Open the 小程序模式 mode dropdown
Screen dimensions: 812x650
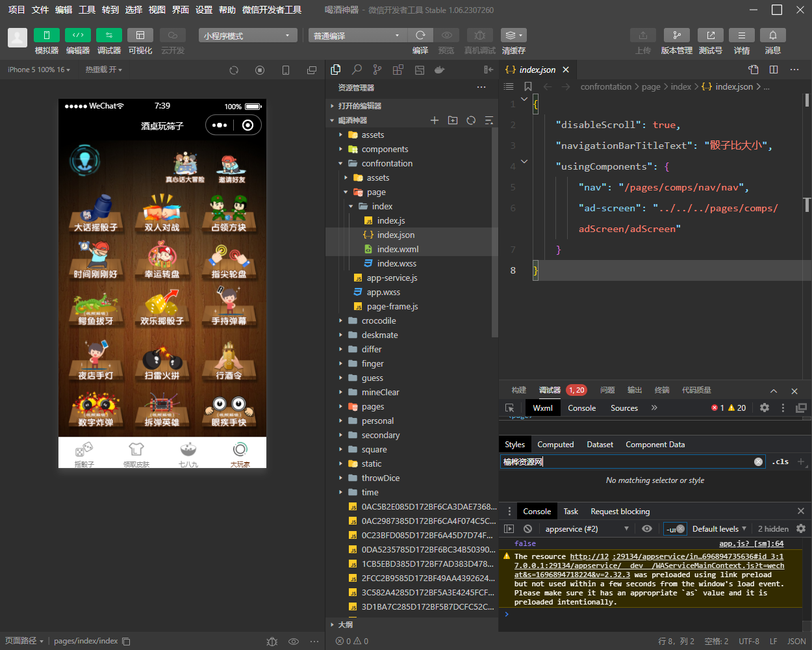click(248, 35)
